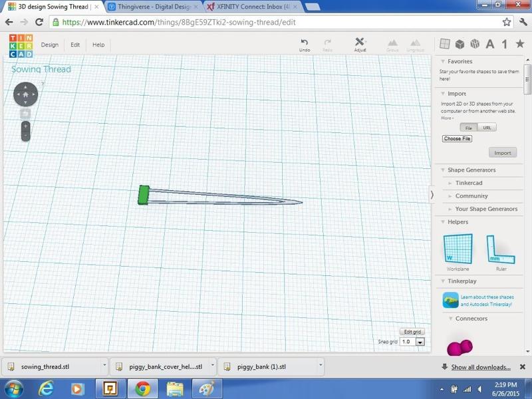Click the Import button
The height and width of the screenshot is (399, 532).
pyautogui.click(x=503, y=153)
